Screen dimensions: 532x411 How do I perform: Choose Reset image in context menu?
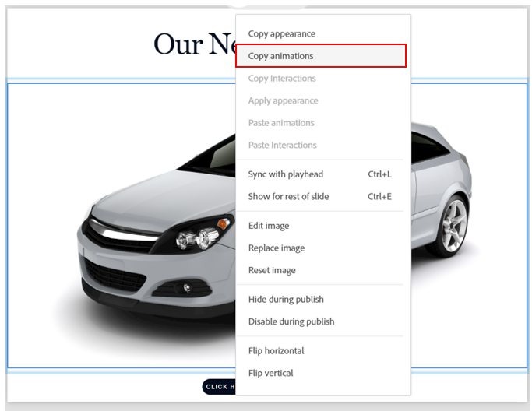(x=272, y=271)
